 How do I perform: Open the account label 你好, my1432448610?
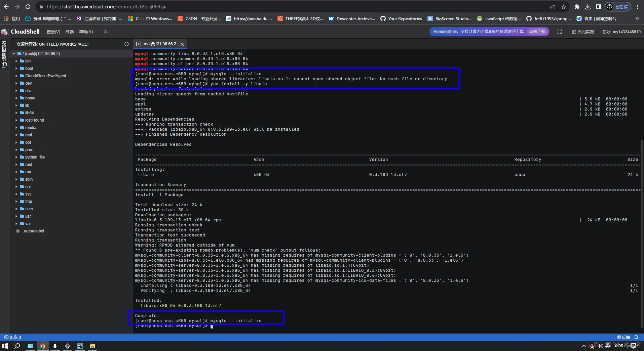pyautogui.click(x=621, y=32)
